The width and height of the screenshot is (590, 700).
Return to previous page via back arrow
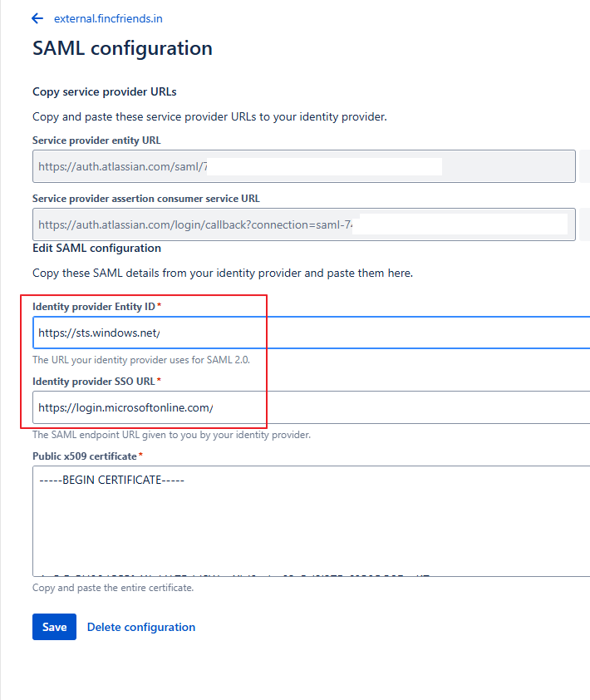(36, 17)
